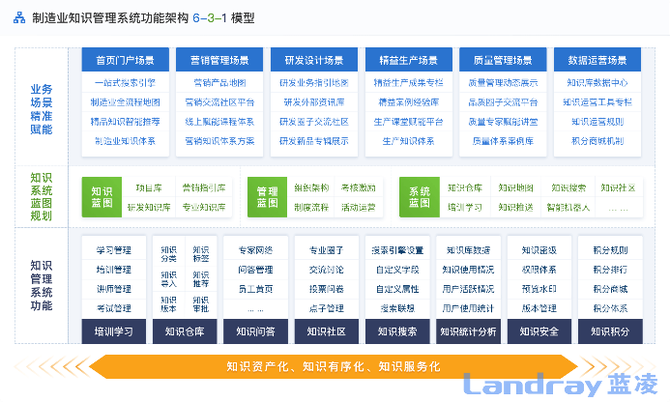Viewport: 670px width, 402px height.
Task: Click the 知识推送 cell in 系统蓝图
Action: tap(516, 207)
